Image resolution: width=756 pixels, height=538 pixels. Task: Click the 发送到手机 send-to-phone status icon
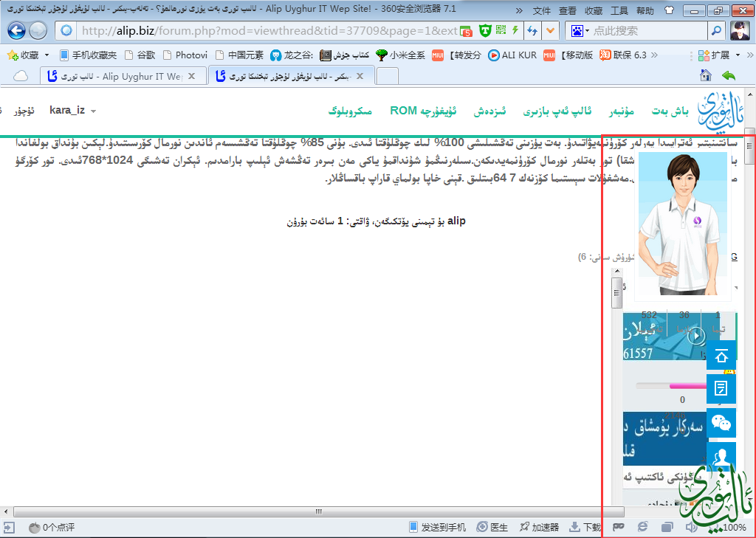437,527
